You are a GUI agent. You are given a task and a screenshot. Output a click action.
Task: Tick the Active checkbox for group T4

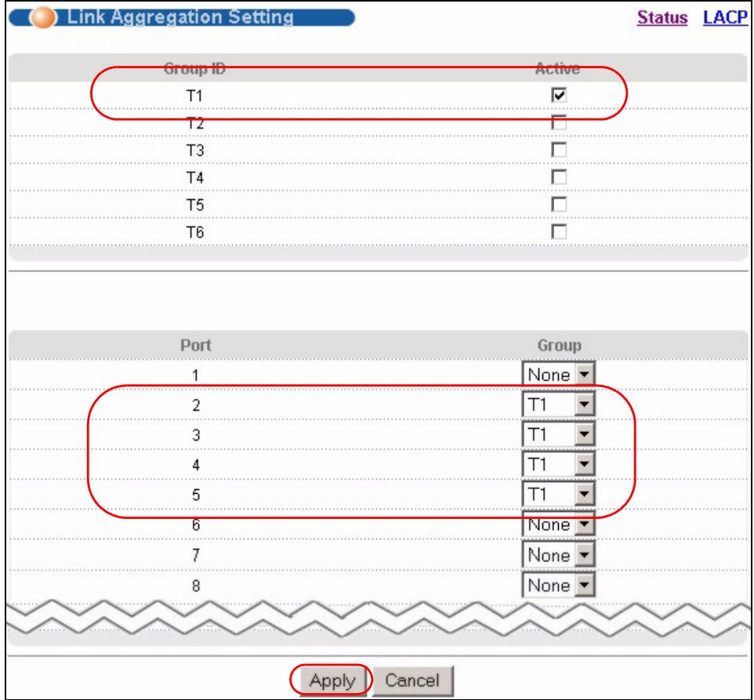[559, 177]
